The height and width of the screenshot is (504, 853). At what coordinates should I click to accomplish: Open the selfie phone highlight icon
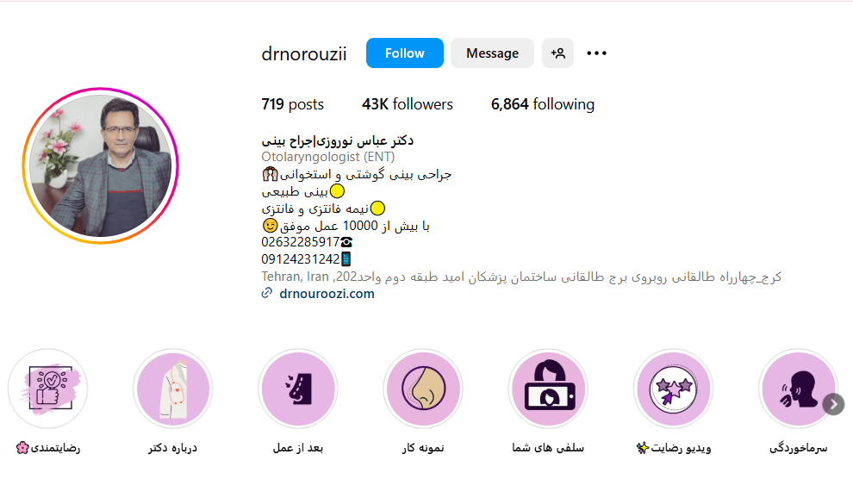pos(548,389)
